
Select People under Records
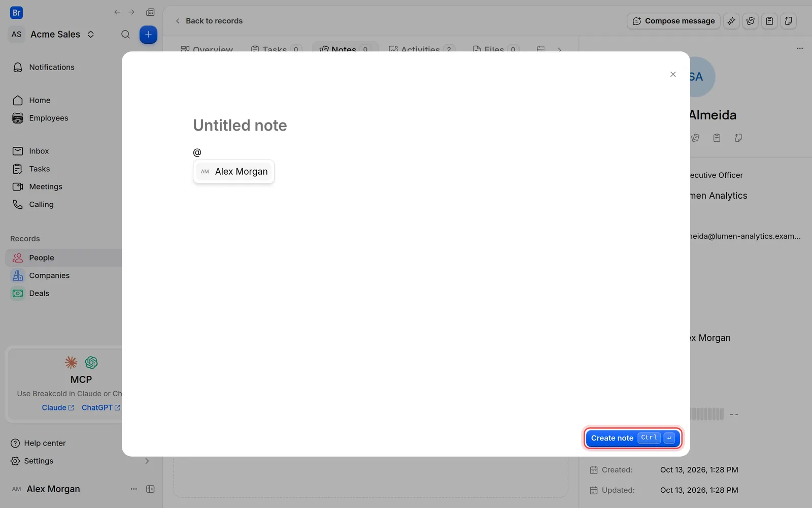pyautogui.click(x=63, y=258)
